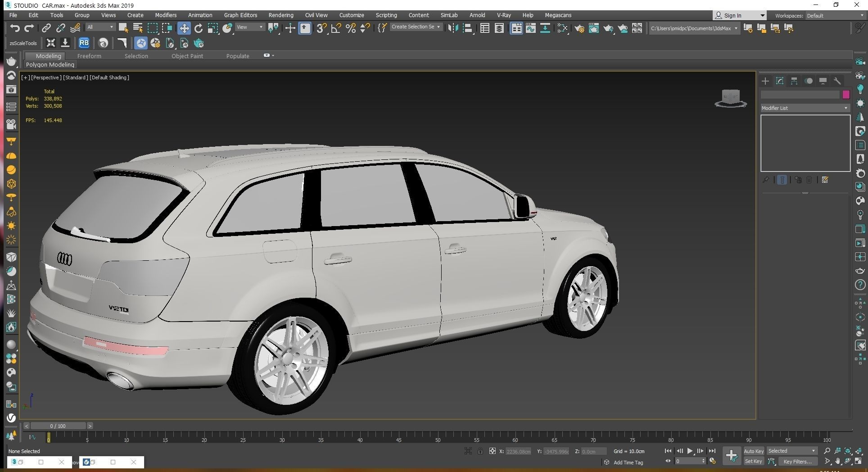Image resolution: width=868 pixels, height=472 pixels.
Task: Switch to the Freeform ribbon tab
Action: click(x=89, y=56)
